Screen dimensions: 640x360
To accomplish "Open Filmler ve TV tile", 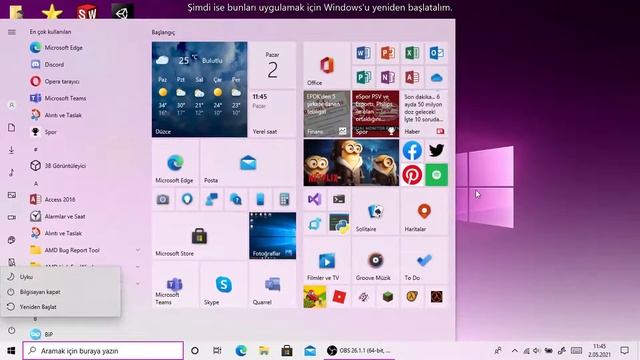I will [327, 260].
